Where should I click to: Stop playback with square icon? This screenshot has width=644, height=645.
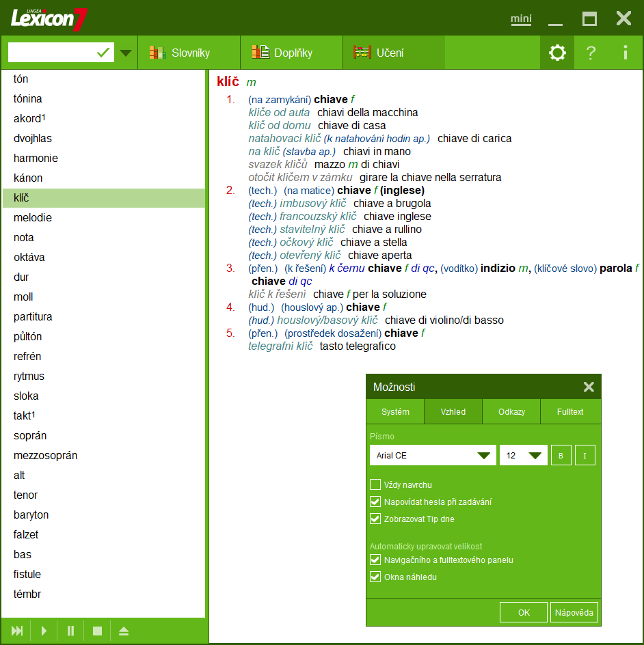click(97, 631)
